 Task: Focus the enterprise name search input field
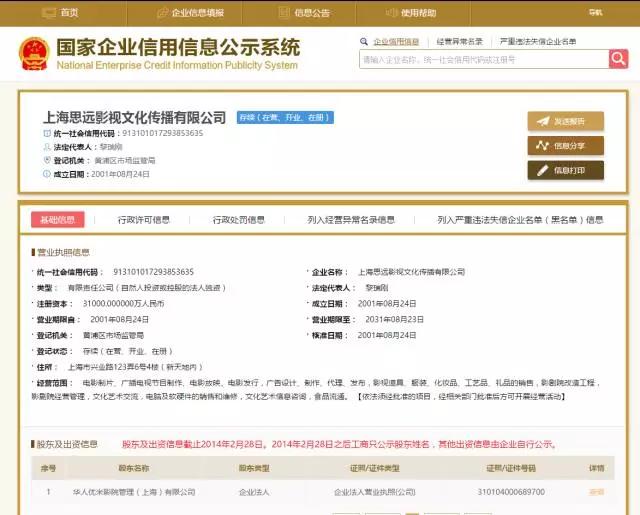tap(484, 60)
